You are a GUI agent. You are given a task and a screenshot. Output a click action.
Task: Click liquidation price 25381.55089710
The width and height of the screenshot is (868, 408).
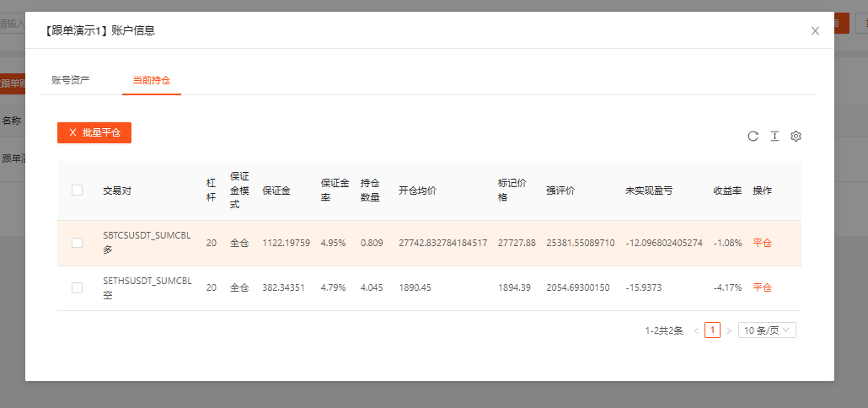(580, 243)
